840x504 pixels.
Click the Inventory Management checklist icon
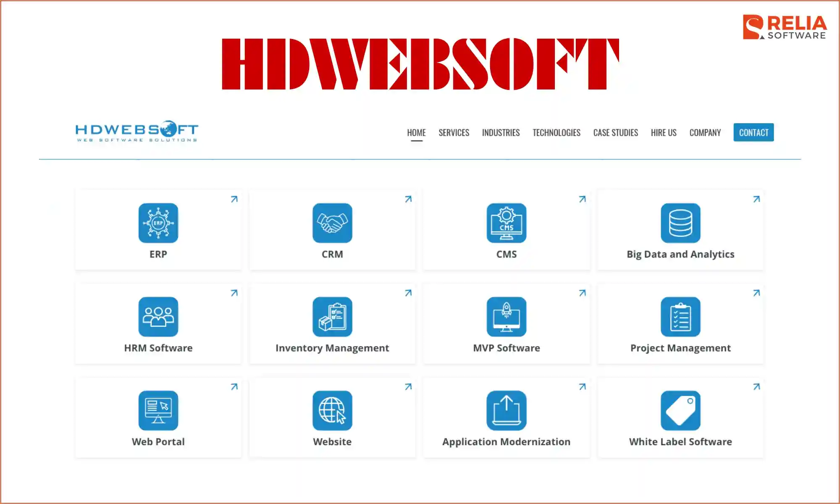tap(332, 317)
